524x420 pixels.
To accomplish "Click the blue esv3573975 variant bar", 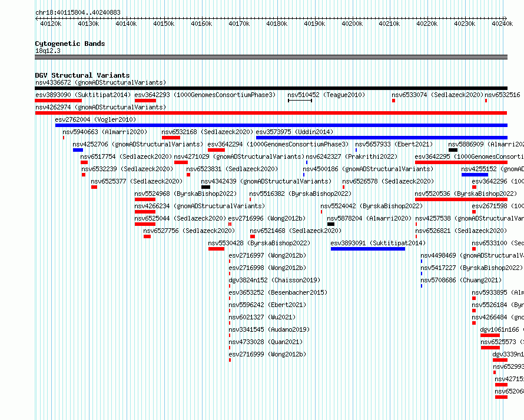I will pyautogui.click(x=382, y=138).
